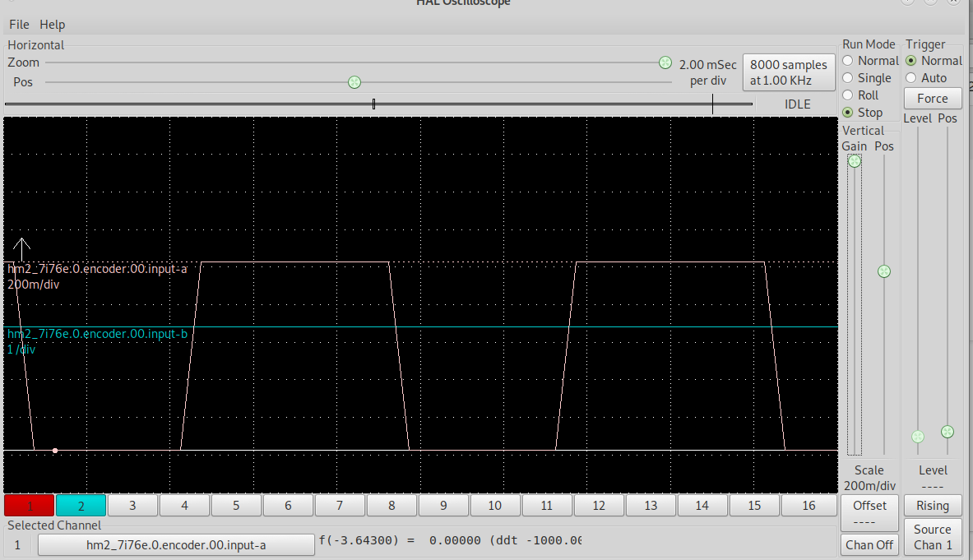The height and width of the screenshot is (560, 973).
Task: Select channel 10 button
Action: pyautogui.click(x=495, y=506)
